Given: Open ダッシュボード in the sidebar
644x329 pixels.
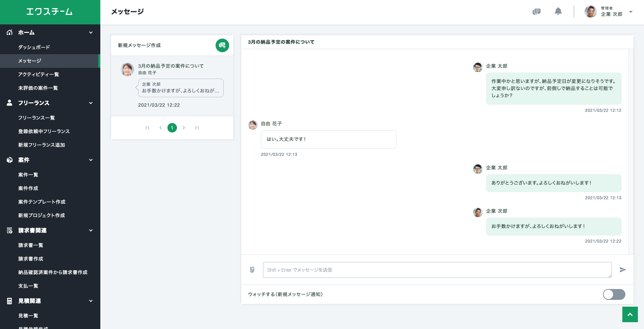Looking at the screenshot, I should (34, 47).
